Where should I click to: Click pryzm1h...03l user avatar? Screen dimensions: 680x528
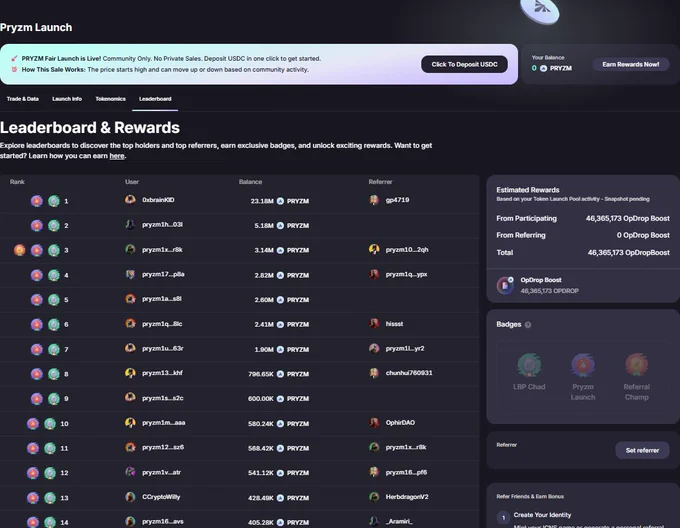point(130,224)
